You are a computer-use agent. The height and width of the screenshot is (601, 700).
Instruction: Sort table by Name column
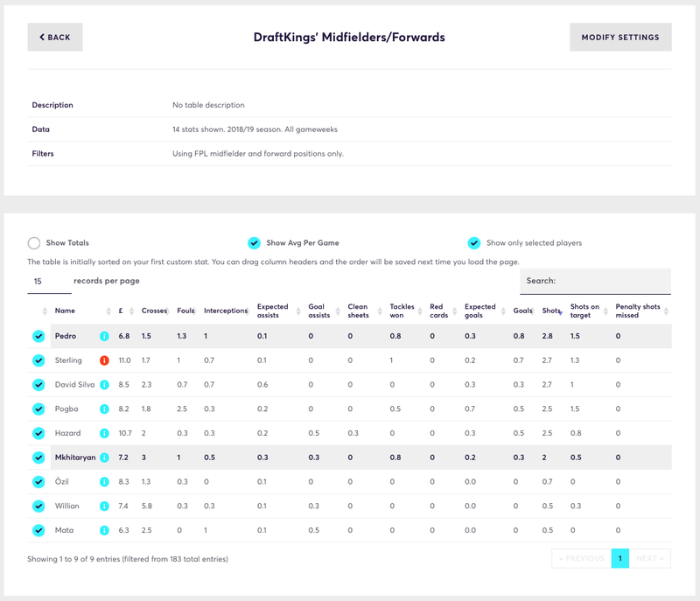pyautogui.click(x=65, y=311)
